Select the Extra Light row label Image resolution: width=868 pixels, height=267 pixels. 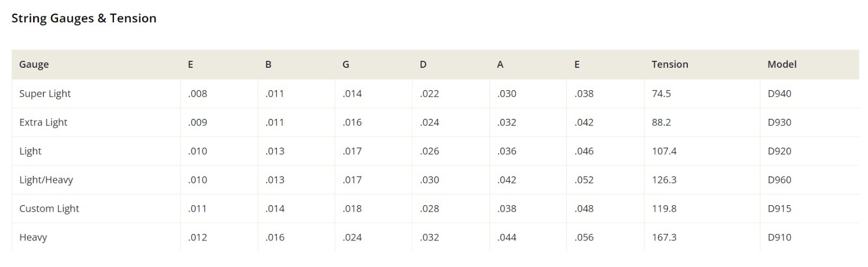[43, 122]
